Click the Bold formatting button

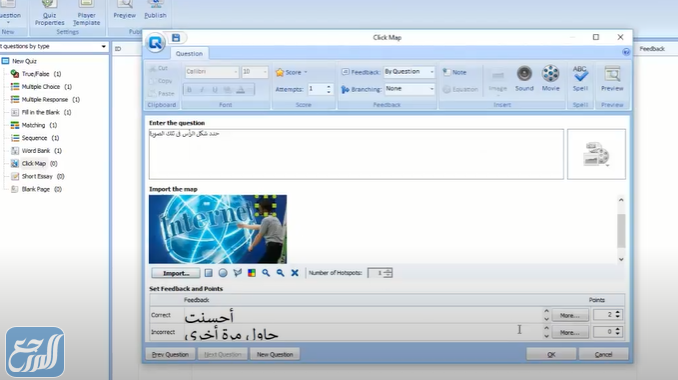coord(189,90)
